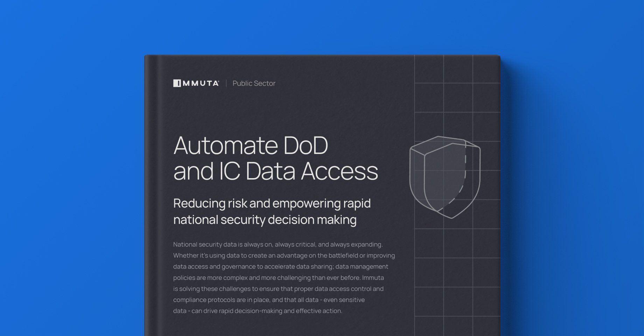Click the Immuta logo on the cover

point(196,83)
